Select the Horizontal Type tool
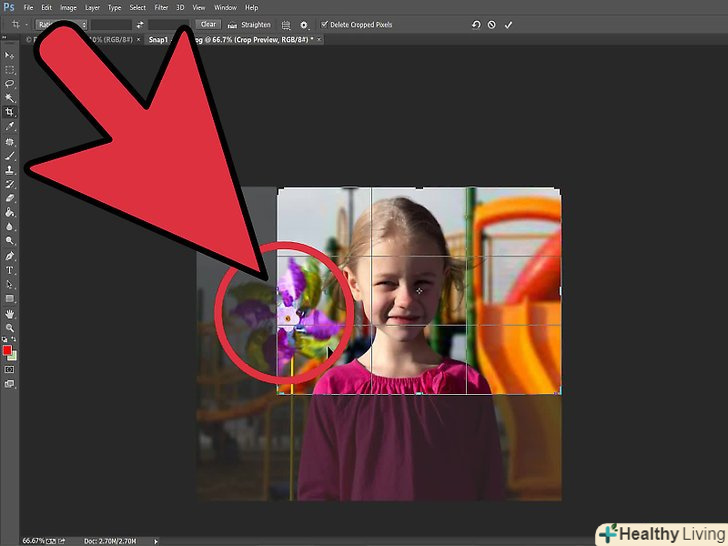Viewport: 728px width, 546px height. tap(10, 270)
